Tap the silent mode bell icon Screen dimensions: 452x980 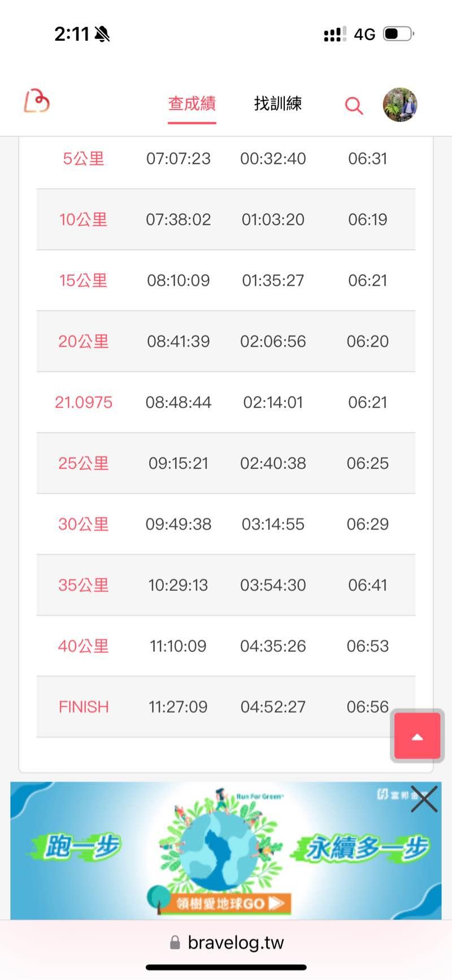[x=102, y=34]
